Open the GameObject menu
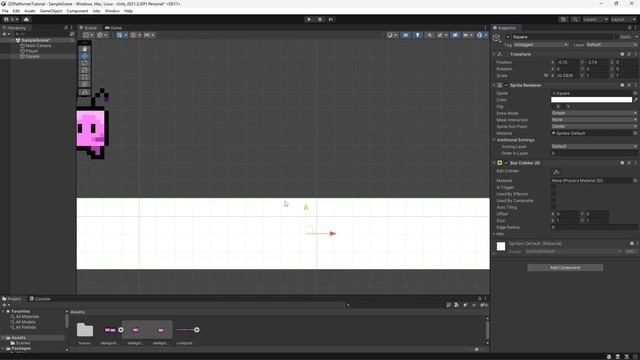640x360 pixels. coord(51,11)
